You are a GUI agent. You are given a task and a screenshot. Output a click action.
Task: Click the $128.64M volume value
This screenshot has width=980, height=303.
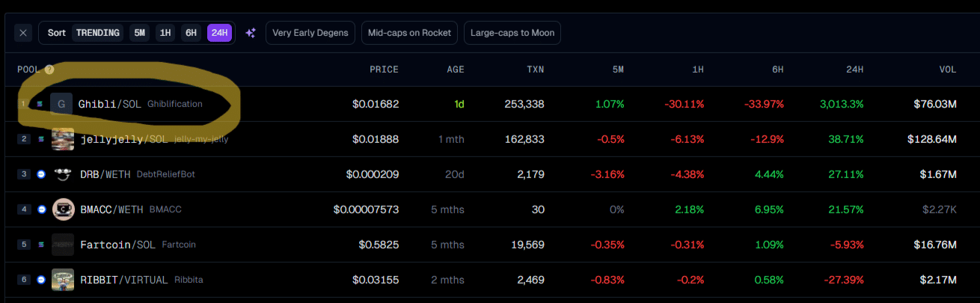(932, 139)
